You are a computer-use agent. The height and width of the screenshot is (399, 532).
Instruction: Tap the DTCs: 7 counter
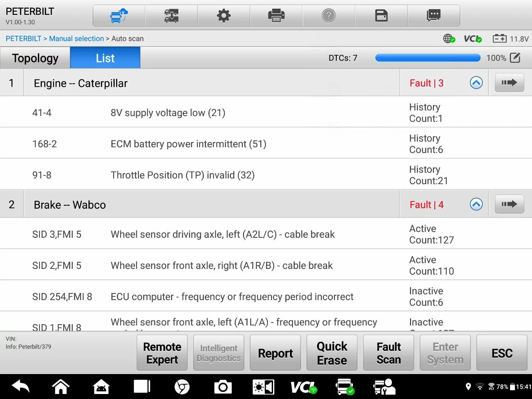pos(343,58)
